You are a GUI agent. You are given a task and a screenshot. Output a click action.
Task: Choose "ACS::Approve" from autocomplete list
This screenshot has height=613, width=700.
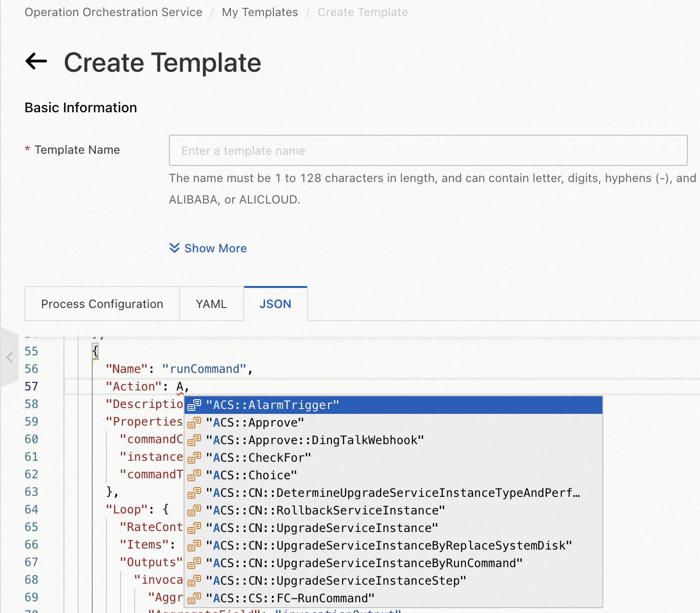[x=393, y=423]
